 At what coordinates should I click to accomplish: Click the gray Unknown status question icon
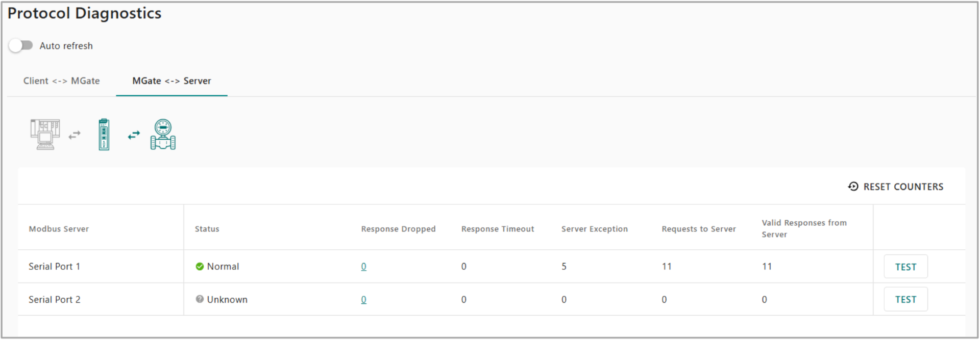[200, 299]
